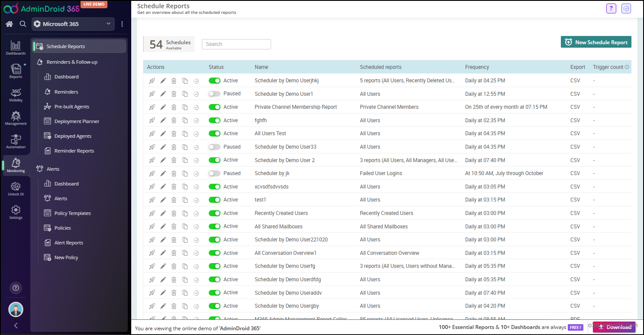Sort by the Frequency column header
Viewport: 644px width, 335px height.
tap(477, 67)
